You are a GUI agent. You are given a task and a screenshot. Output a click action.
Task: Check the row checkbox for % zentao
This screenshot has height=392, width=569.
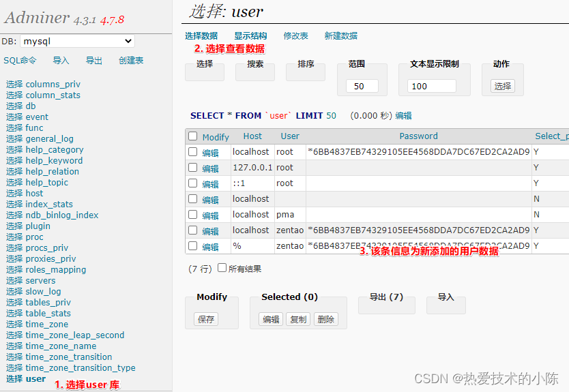pyautogui.click(x=192, y=246)
